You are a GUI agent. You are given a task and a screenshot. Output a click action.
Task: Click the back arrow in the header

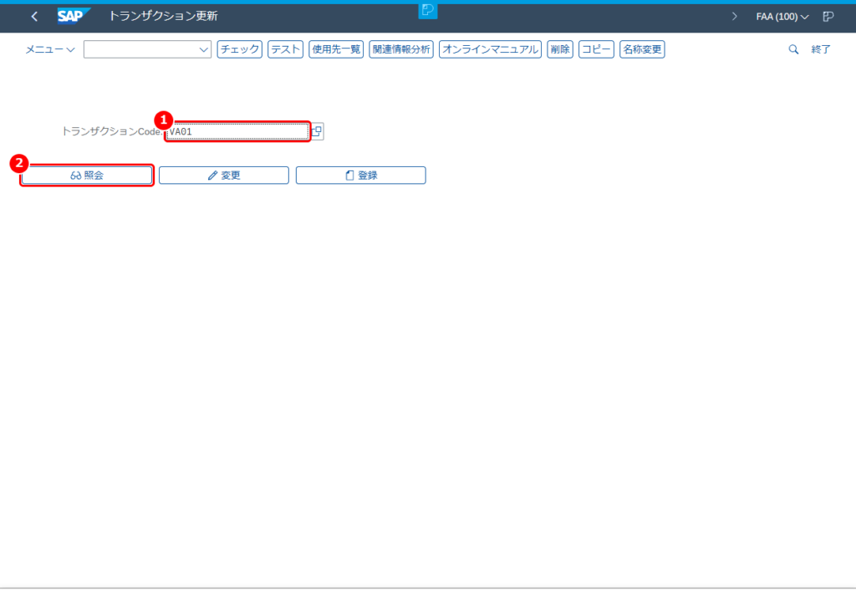pyautogui.click(x=34, y=17)
